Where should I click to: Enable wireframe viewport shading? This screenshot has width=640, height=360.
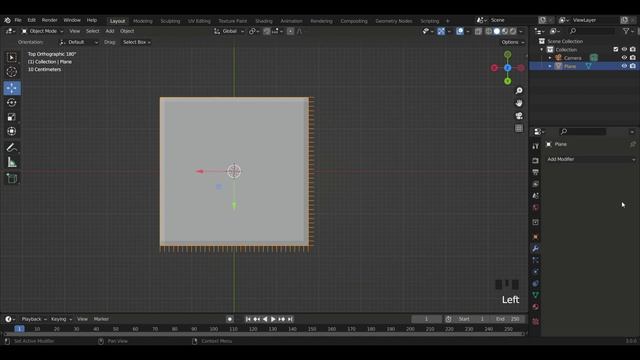[x=489, y=31]
